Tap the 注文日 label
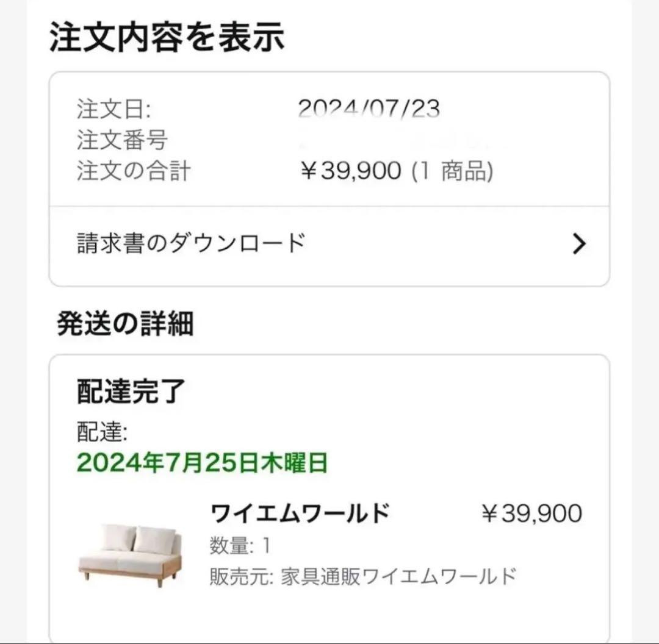 [109, 108]
